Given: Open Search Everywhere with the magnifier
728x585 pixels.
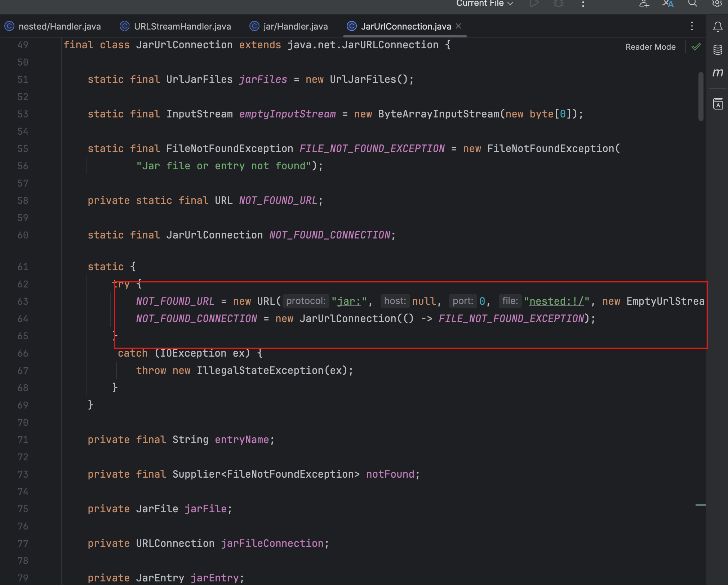Looking at the screenshot, I should (x=692, y=4).
